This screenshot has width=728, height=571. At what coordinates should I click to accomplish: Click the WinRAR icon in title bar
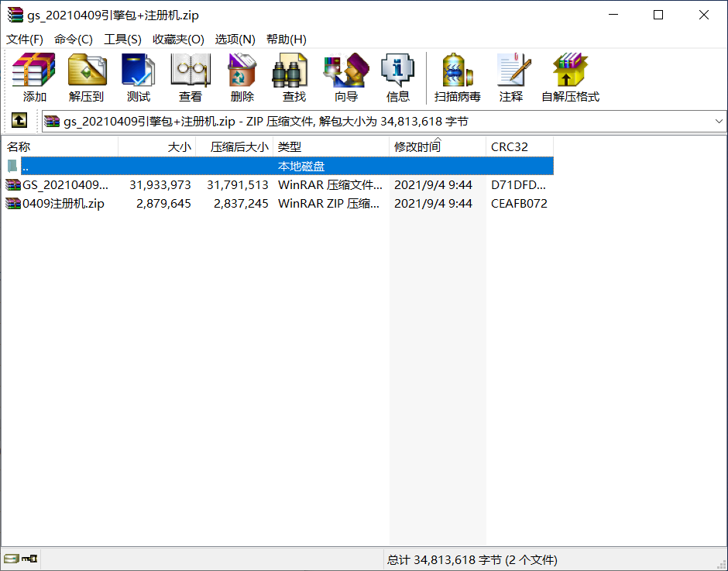click(15, 15)
